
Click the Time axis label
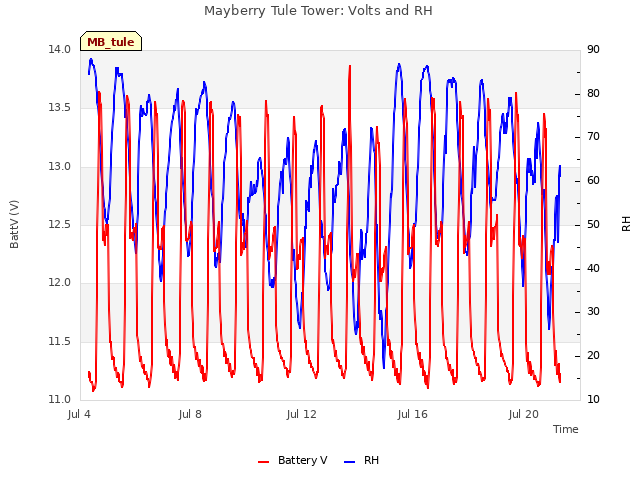(x=565, y=429)
